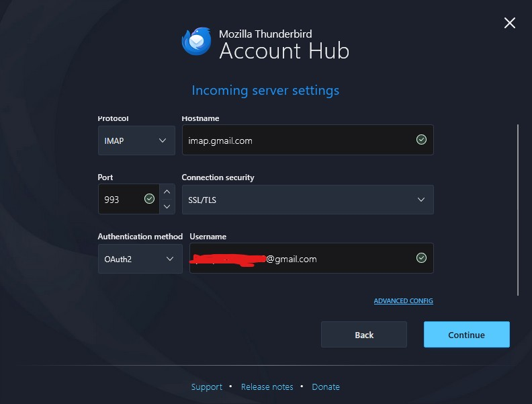This screenshot has height=404, width=532.
Task: Increase port number with up arrow
Action: coord(167,192)
